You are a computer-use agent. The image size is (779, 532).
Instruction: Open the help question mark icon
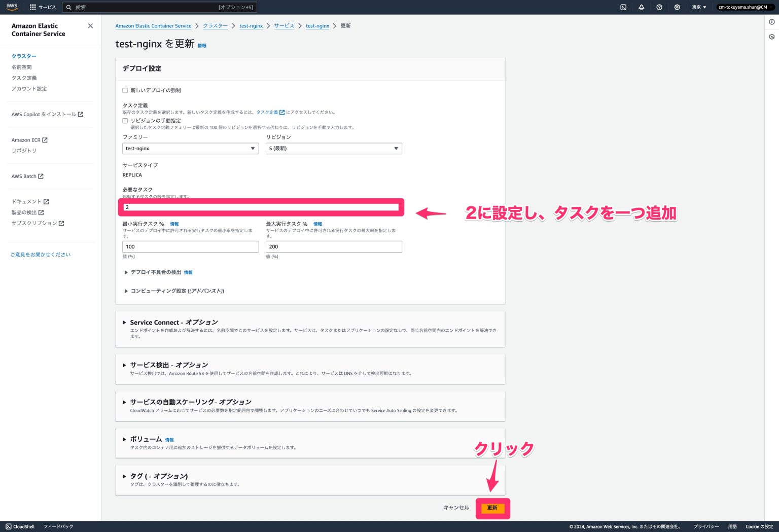pyautogui.click(x=659, y=7)
